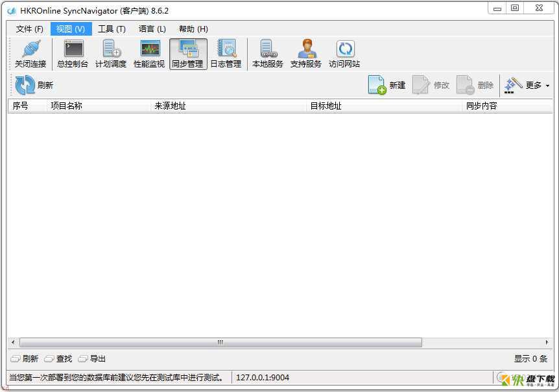This screenshot has height=392, width=559.
Task: Click the 127.0.0.1:9004 status bar address
Action: coord(263,377)
